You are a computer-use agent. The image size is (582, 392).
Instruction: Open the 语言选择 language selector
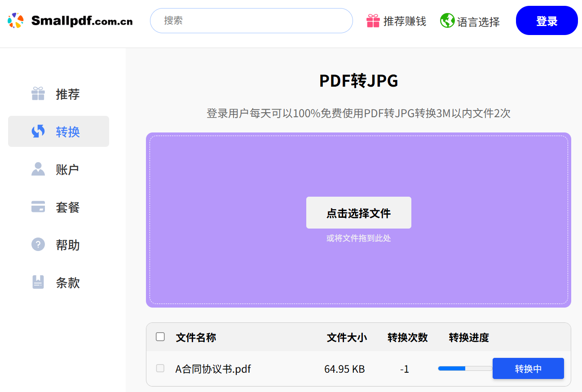pyautogui.click(x=478, y=21)
